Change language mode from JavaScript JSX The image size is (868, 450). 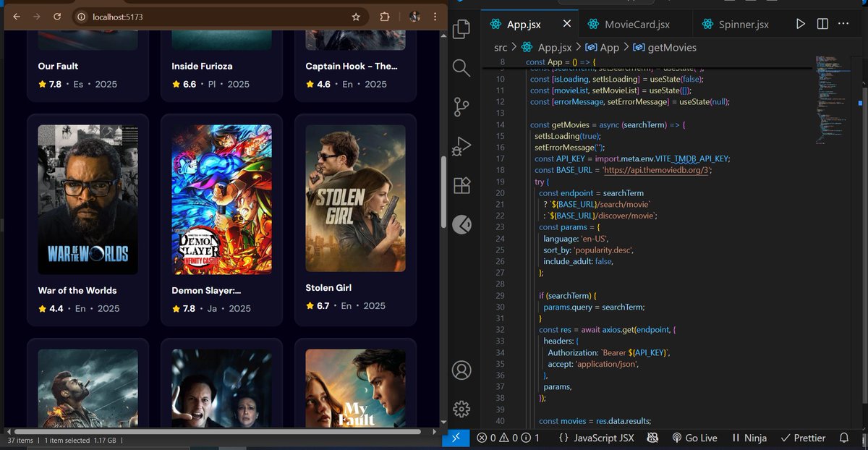604,438
